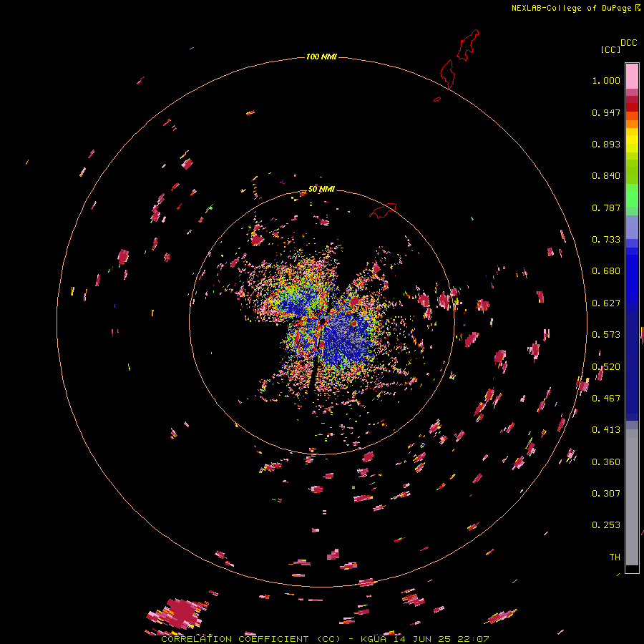Click the 0.627 scale value

(x=606, y=303)
